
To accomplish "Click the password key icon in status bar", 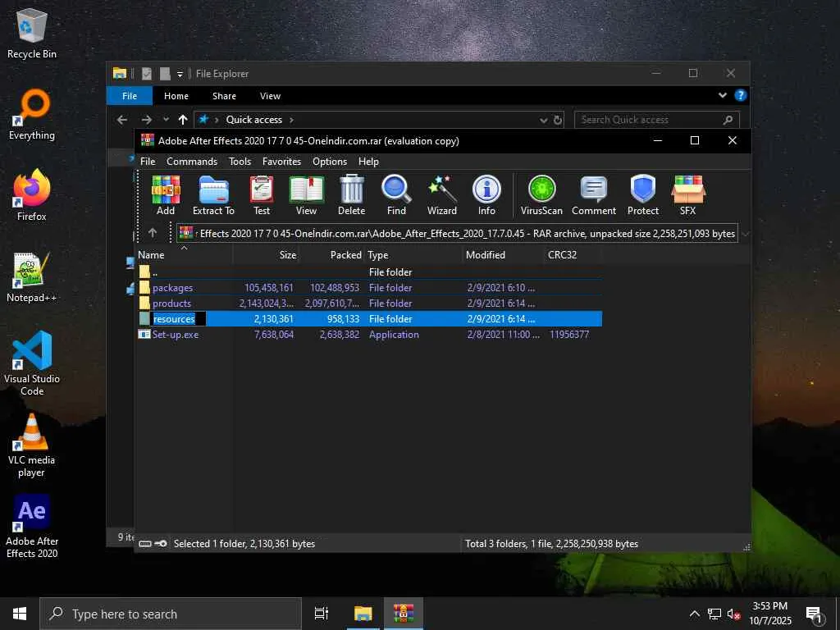I will pyautogui.click(x=161, y=543).
